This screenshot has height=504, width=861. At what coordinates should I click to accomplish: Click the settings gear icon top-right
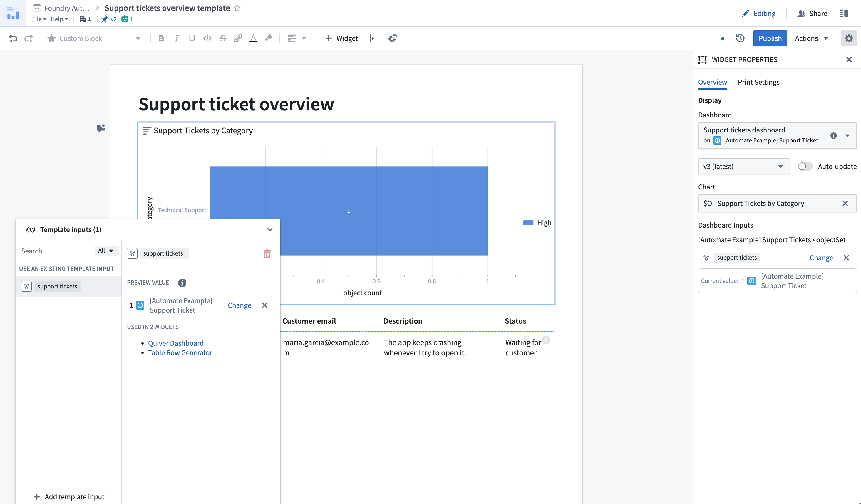point(849,38)
